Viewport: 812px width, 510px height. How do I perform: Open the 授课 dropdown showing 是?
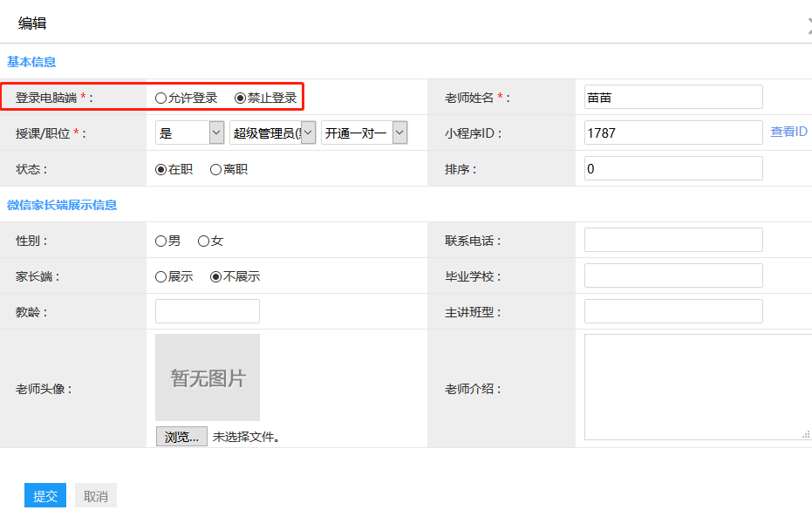coord(190,133)
